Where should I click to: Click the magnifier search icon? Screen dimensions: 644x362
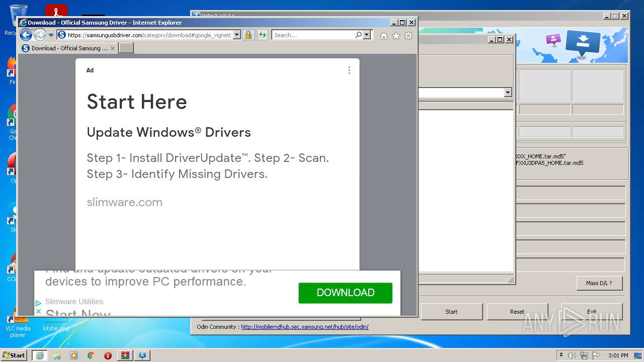[358, 35]
